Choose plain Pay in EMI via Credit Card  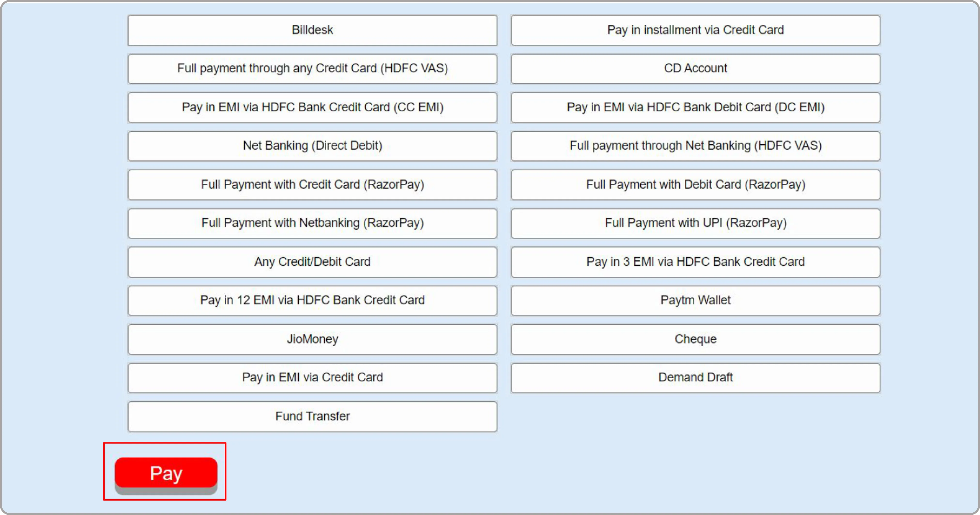coord(312,378)
